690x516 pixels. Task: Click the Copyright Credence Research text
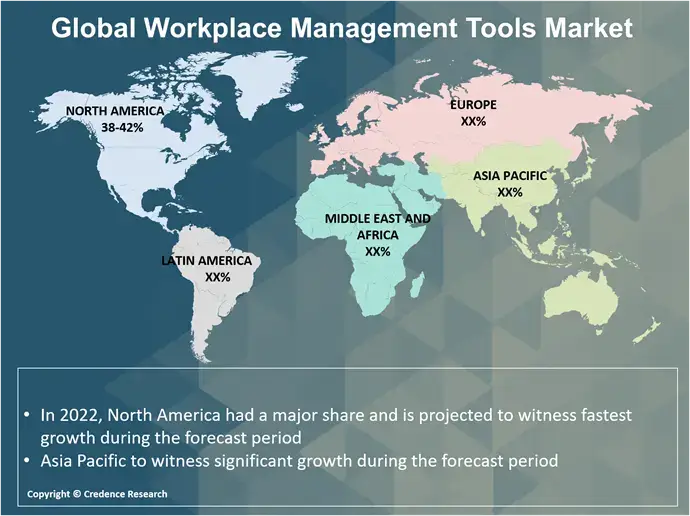[x=97, y=494]
